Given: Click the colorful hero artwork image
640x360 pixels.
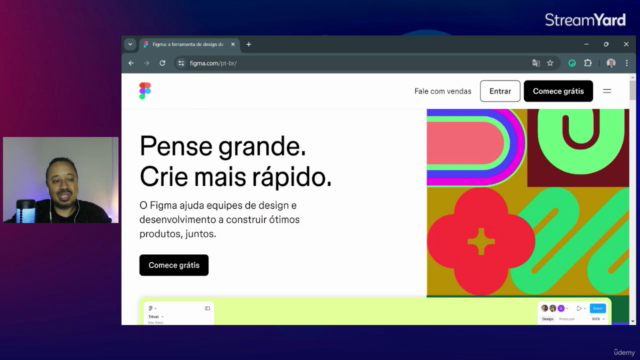Looking at the screenshot, I should 528,202.
